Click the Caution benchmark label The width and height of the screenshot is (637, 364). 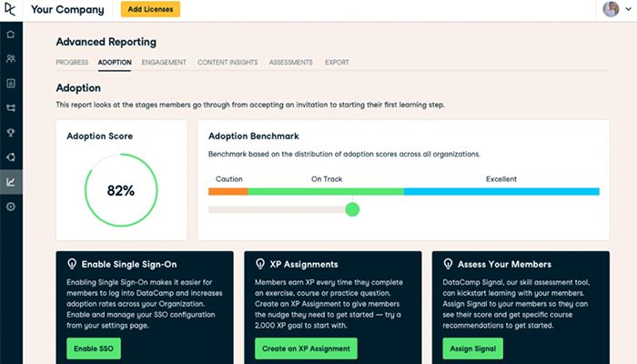coord(229,179)
